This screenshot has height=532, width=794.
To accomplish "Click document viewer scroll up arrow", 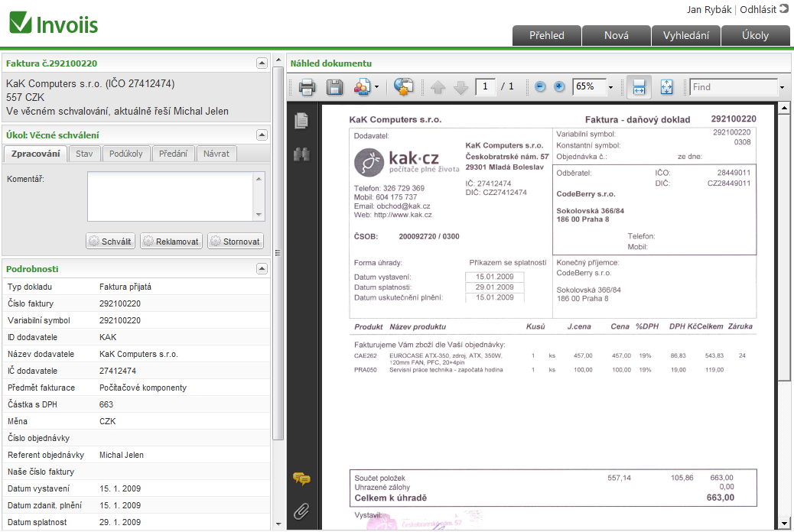I will click(x=784, y=108).
